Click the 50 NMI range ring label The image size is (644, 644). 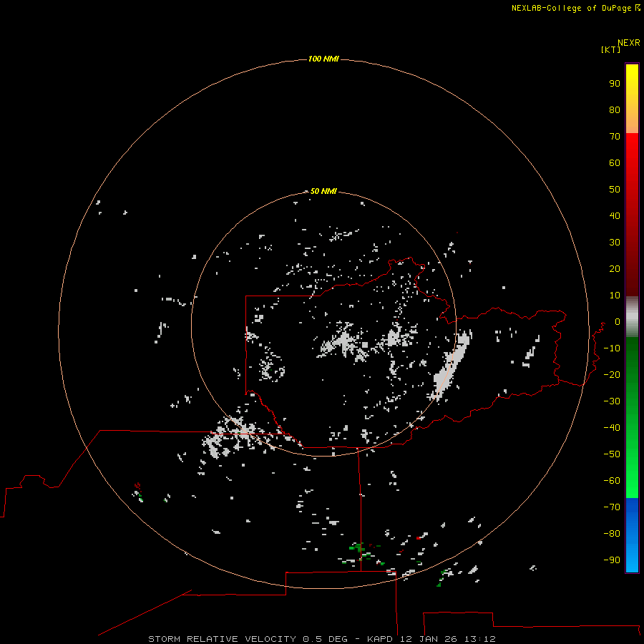click(x=323, y=191)
